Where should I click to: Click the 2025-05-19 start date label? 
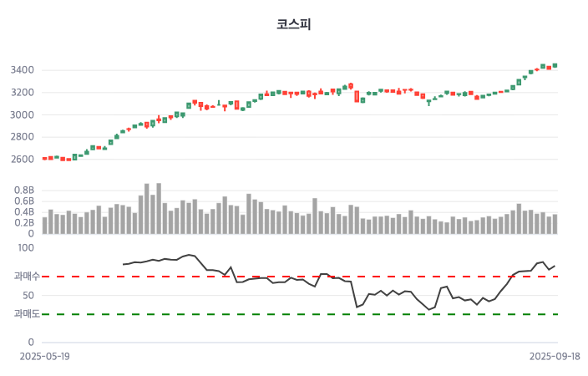[x=45, y=355]
